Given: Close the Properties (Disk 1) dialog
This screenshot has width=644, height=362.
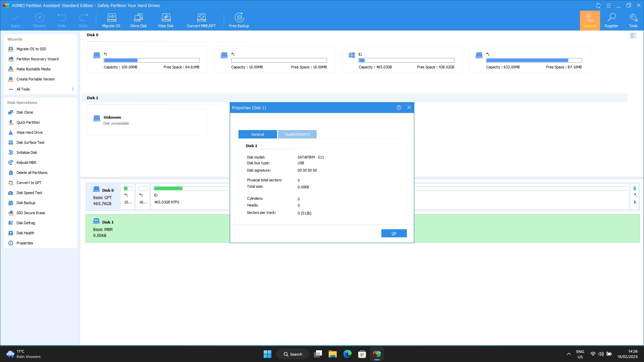Looking at the screenshot, I should [409, 108].
